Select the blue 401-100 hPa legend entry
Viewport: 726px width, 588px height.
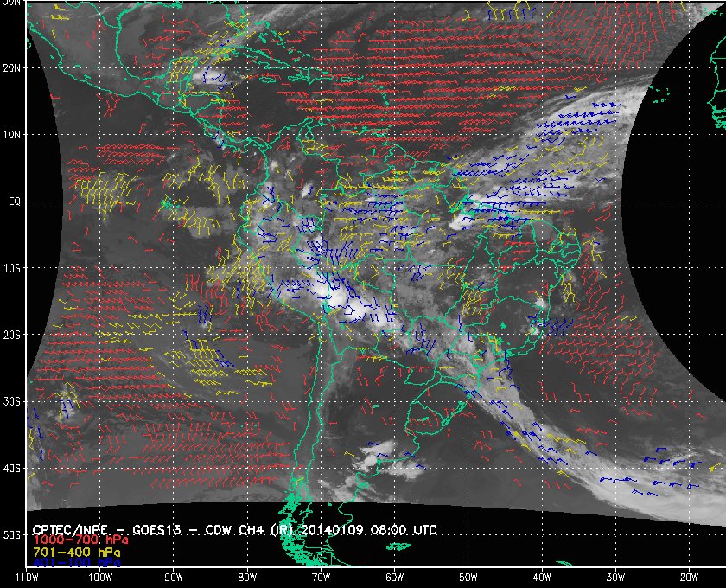77,563
